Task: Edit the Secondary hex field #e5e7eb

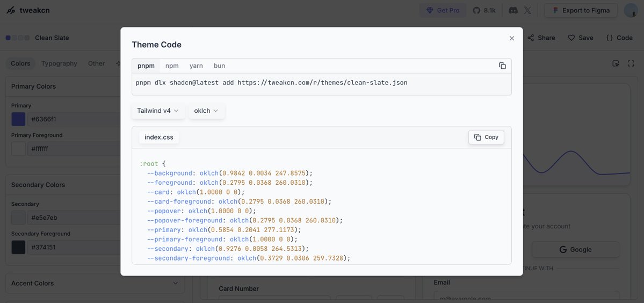Action: coord(74,218)
